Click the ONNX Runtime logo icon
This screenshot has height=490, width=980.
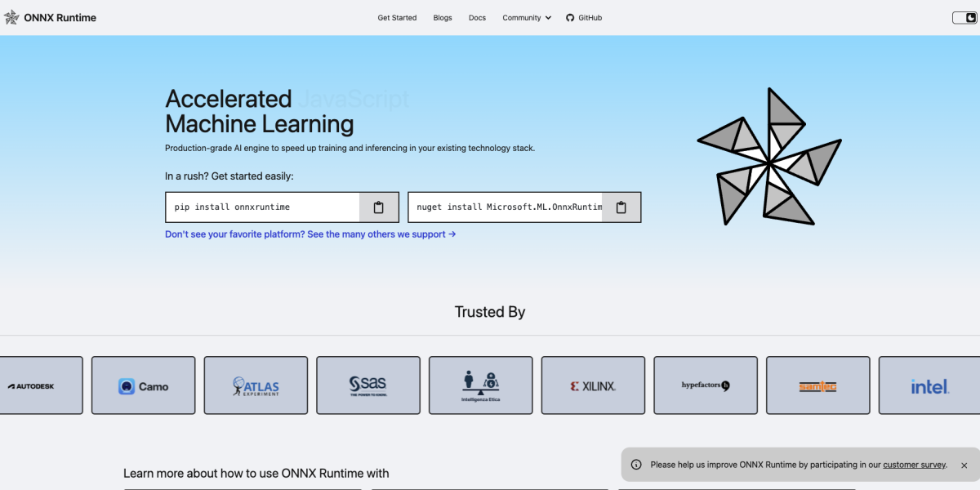[11, 17]
